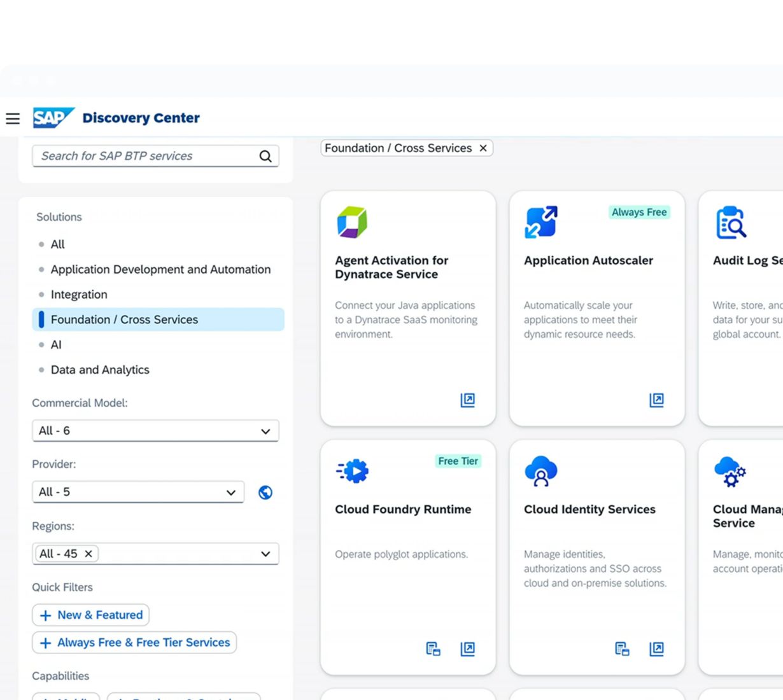Open the Commercial Model dropdown

click(x=155, y=431)
